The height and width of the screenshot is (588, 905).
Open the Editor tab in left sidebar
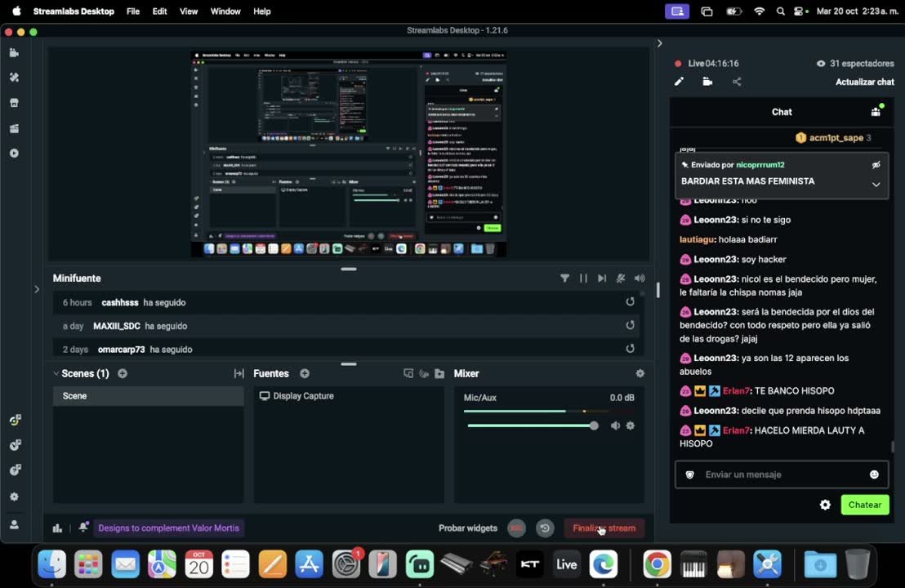(x=15, y=53)
